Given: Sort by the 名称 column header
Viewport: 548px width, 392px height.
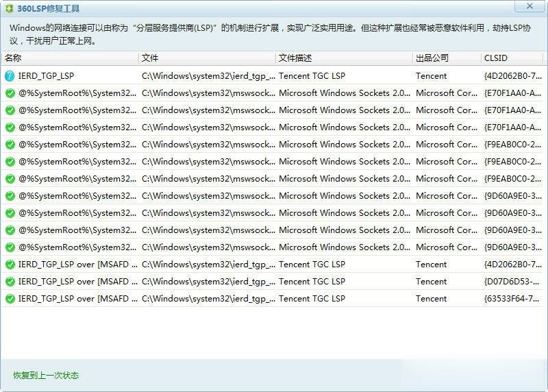Looking at the screenshot, I should [70, 58].
